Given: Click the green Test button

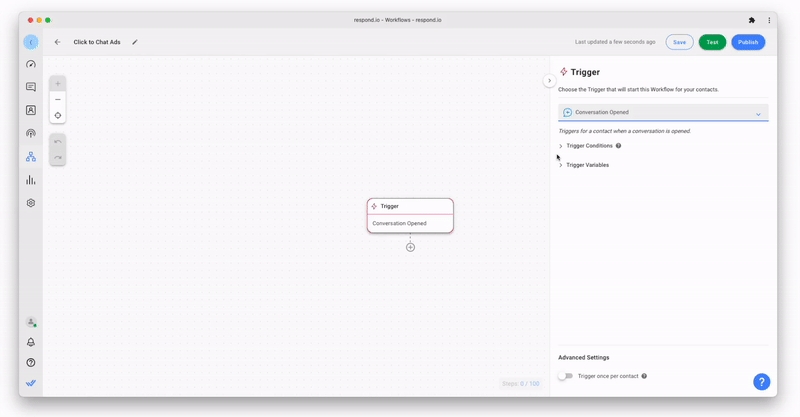Looking at the screenshot, I should pyautogui.click(x=712, y=42).
